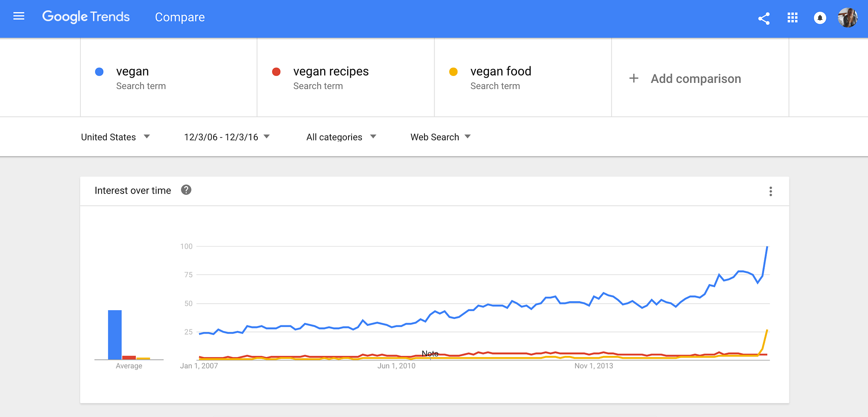Click the help icon beside Interest over time
The width and height of the screenshot is (868, 417).
pos(186,190)
